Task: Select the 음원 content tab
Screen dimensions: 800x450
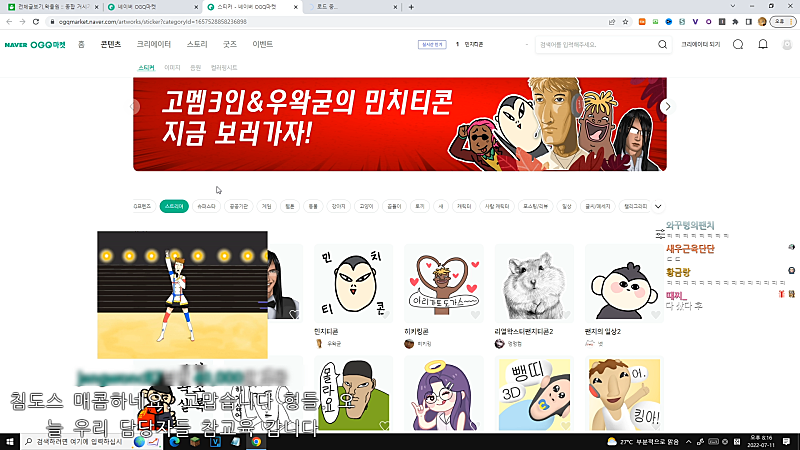Action: click(195, 67)
